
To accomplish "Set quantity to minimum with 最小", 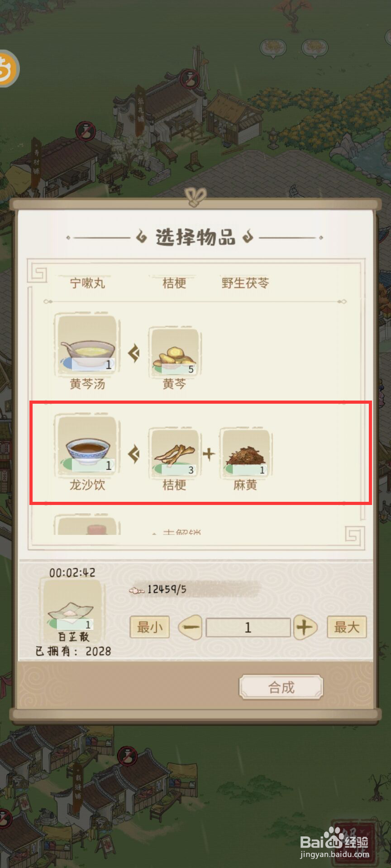I will (x=150, y=627).
